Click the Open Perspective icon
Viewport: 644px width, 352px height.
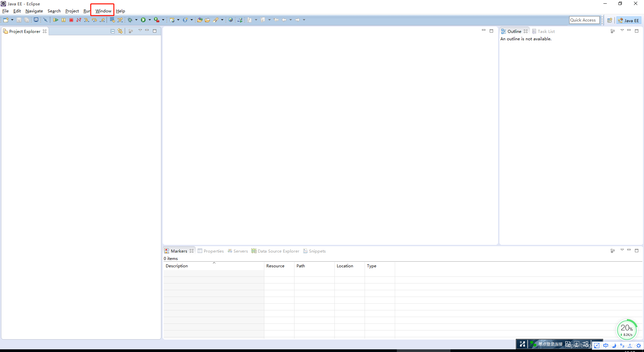tap(610, 20)
